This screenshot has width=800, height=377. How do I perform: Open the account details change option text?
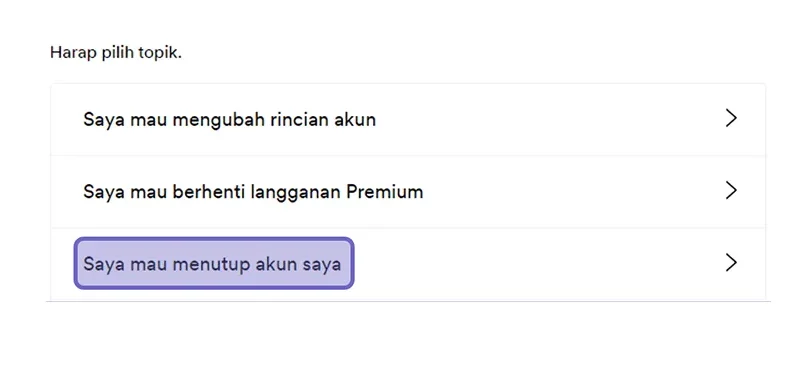(230, 119)
